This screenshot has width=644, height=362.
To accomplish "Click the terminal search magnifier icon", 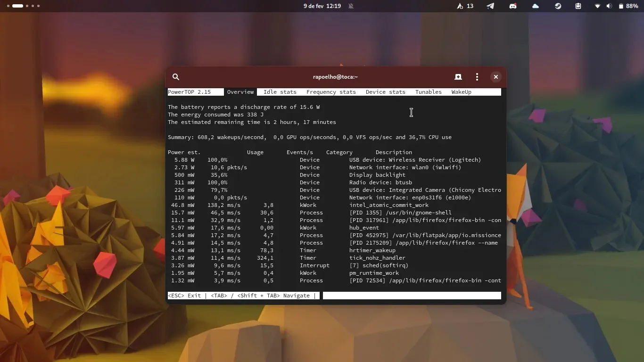I will coord(176,77).
